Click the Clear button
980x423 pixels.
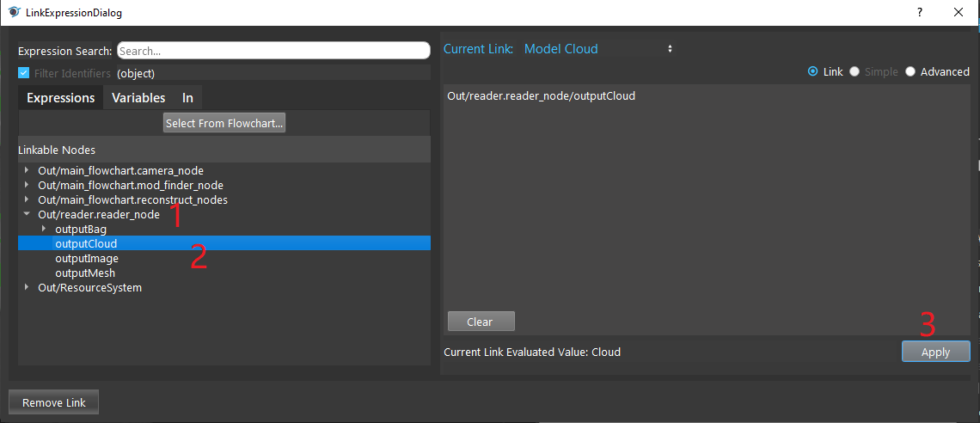pos(481,322)
